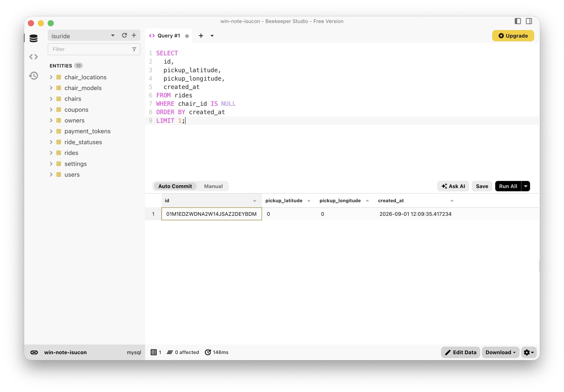This screenshot has height=392, width=564.
Task: Run All queries
Action: pyautogui.click(x=508, y=186)
